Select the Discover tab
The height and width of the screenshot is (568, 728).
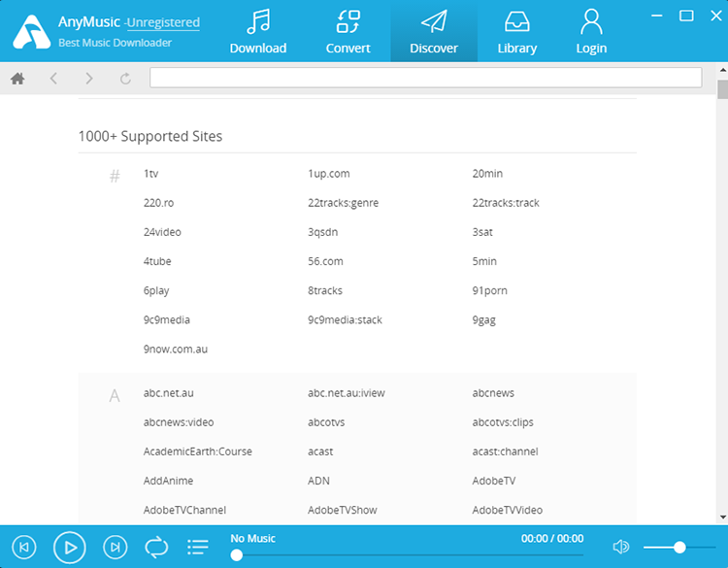[434, 32]
